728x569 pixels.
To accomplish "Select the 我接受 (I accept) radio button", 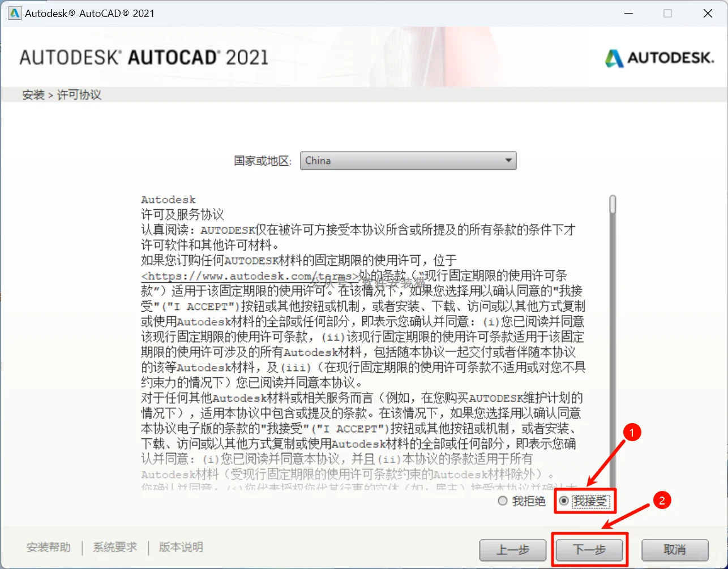I will click(562, 501).
